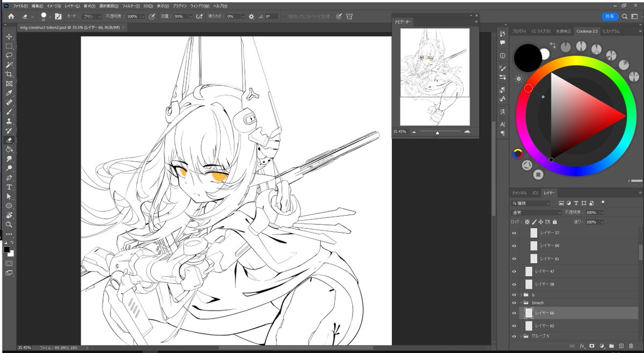644x353 pixels.
Task: Select the Path Selection tool
Action: [x=9, y=196]
